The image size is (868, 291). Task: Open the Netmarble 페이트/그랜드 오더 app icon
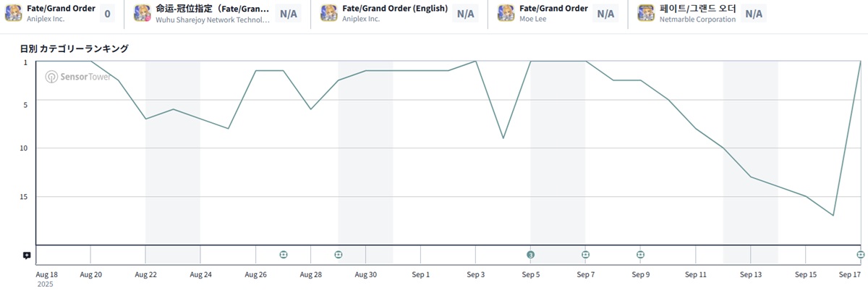point(646,13)
